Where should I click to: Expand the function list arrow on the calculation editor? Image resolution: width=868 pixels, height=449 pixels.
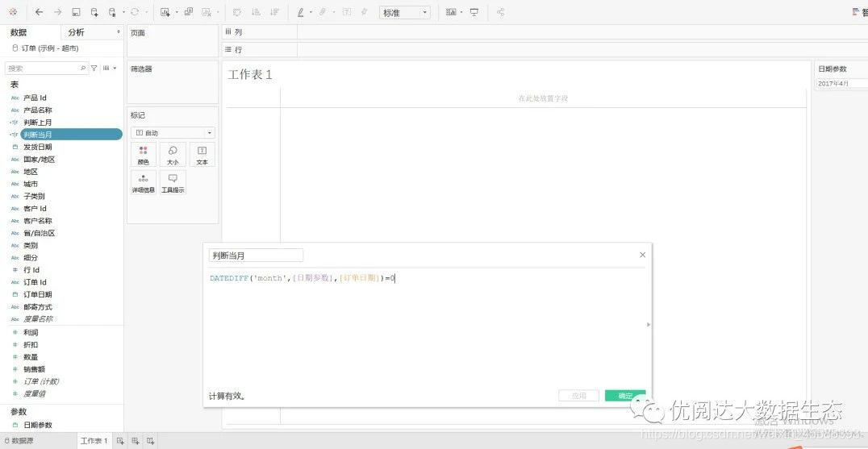pos(649,325)
